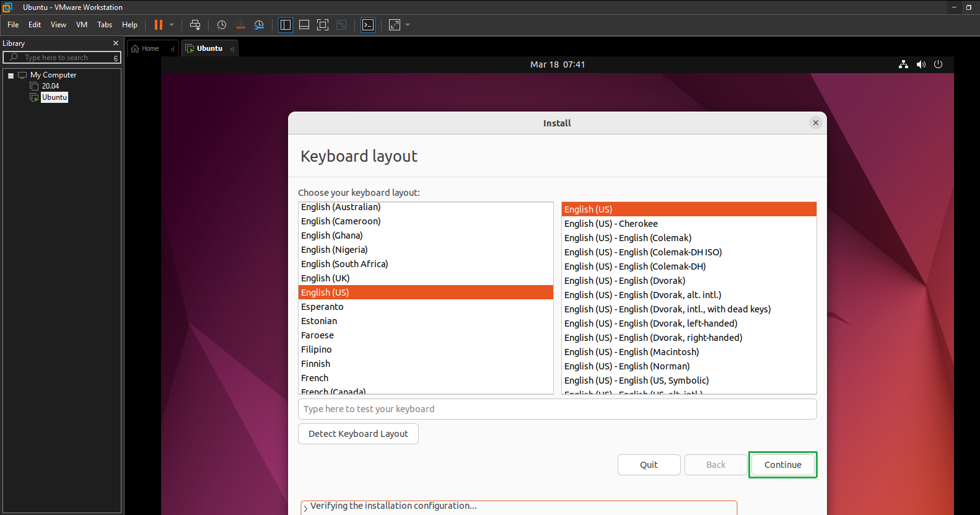
Task: Click the Unity mode toolbar icon
Action: 341,25
